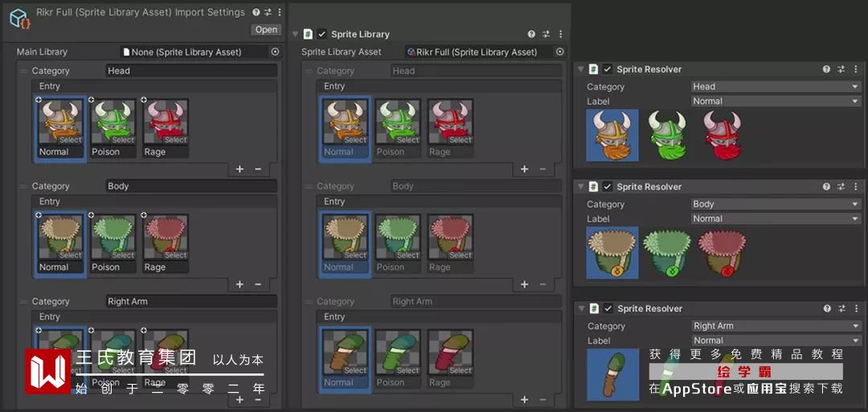Screen dimensions: 868x412
Task: Edit Right Arm category name in Import Settings
Action: pyautogui.click(x=191, y=301)
